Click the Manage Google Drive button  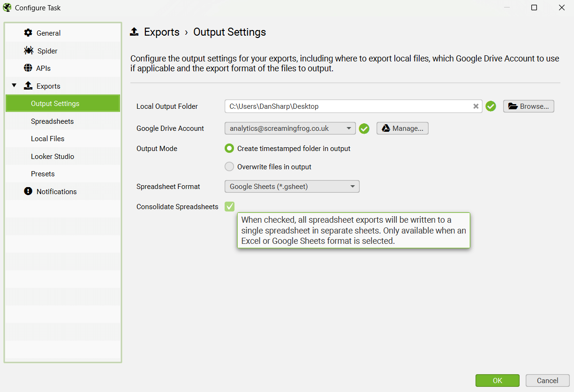click(x=402, y=128)
